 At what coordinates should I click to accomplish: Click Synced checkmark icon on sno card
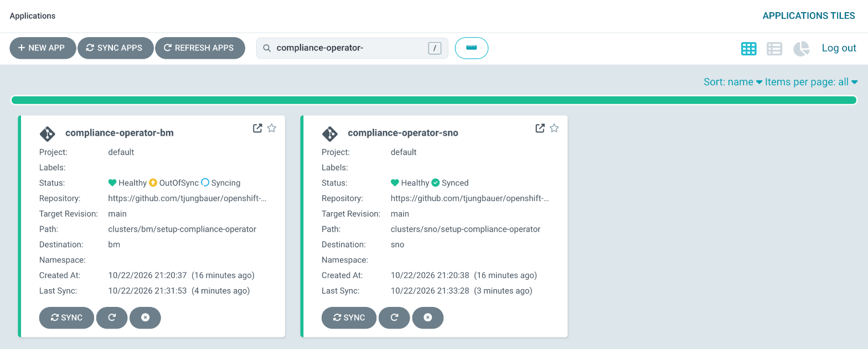tap(436, 183)
